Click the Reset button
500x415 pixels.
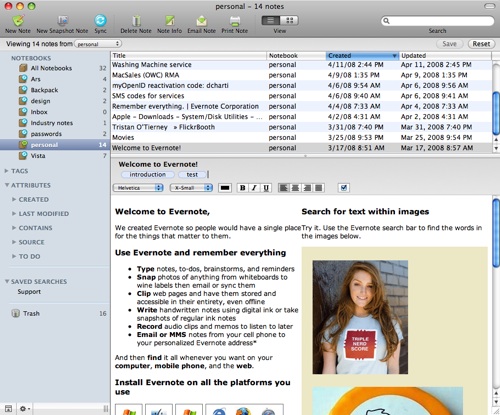pos(481,44)
